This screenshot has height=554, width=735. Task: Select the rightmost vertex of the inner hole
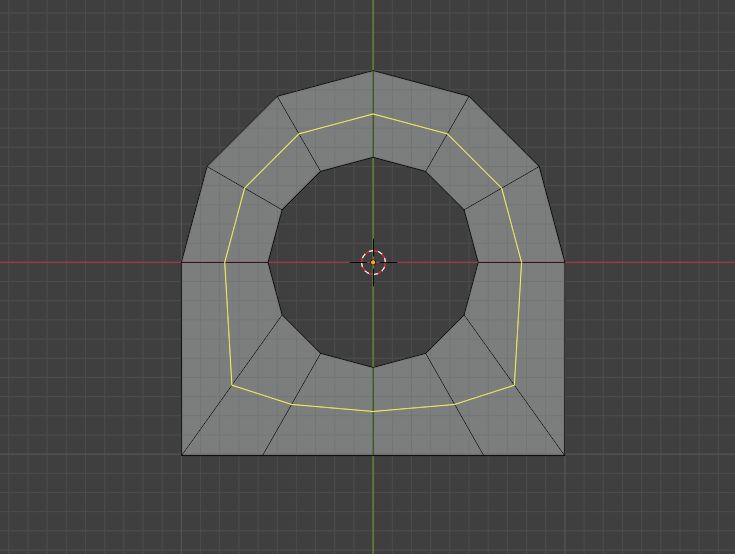click(478, 262)
